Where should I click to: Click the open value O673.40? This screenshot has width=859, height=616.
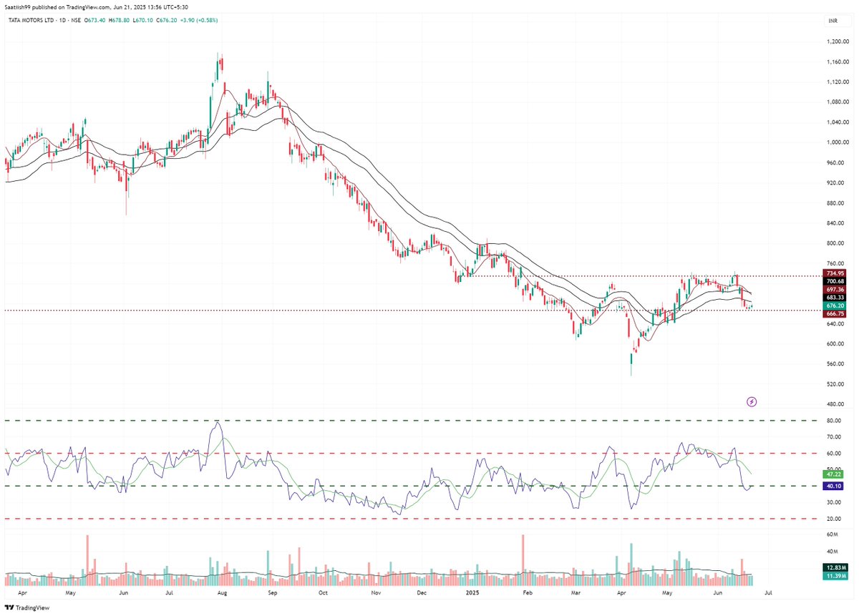pos(96,20)
